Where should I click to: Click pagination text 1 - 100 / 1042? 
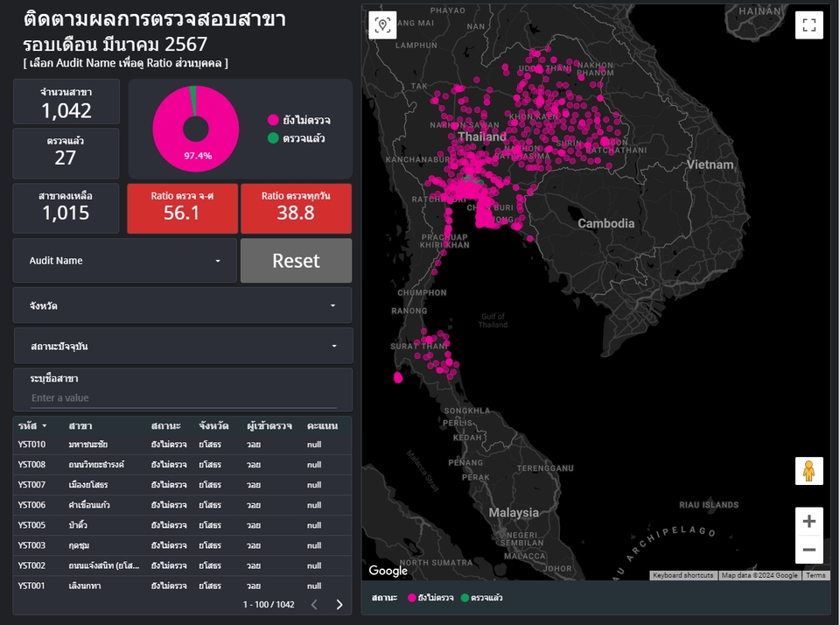pos(269,605)
